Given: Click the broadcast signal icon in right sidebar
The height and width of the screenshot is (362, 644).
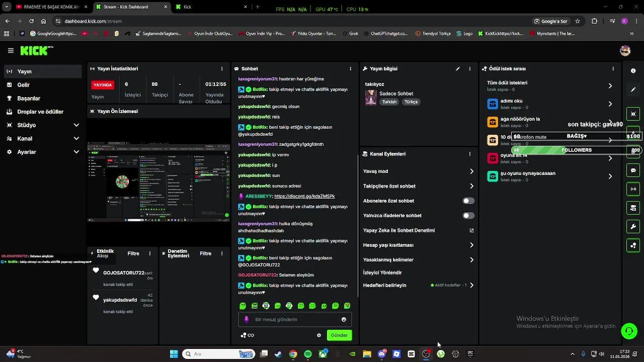Looking at the screenshot, I should [x=633, y=189].
